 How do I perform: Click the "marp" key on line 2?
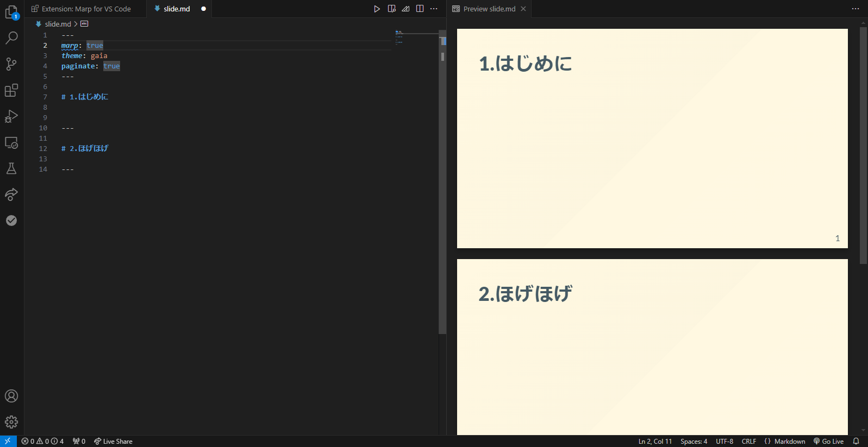[x=70, y=46]
